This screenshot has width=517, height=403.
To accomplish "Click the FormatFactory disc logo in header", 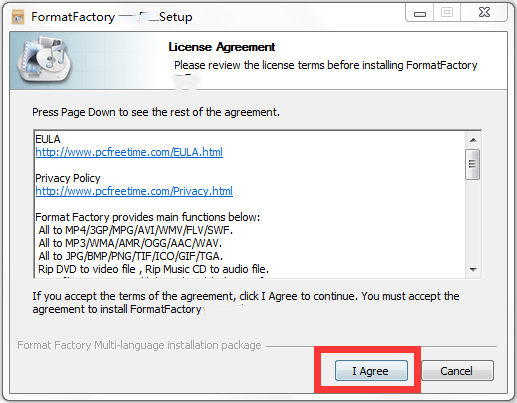I will [44, 60].
